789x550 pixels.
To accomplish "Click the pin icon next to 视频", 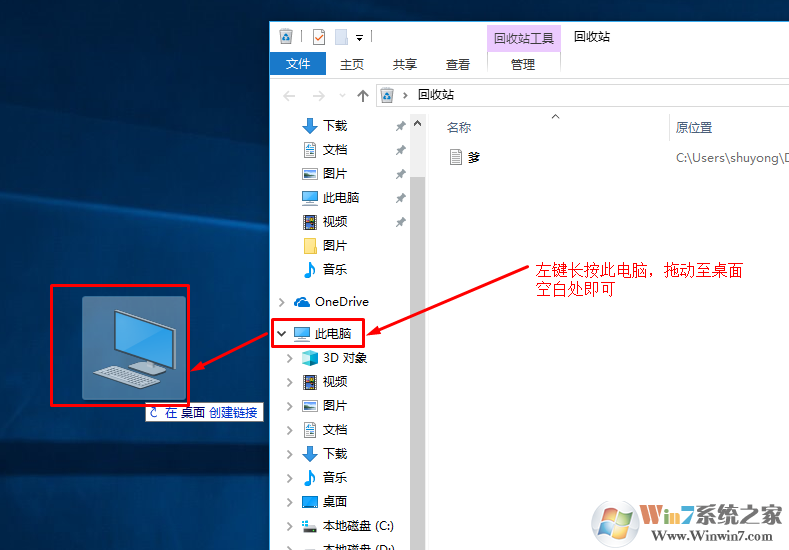I will [x=401, y=222].
